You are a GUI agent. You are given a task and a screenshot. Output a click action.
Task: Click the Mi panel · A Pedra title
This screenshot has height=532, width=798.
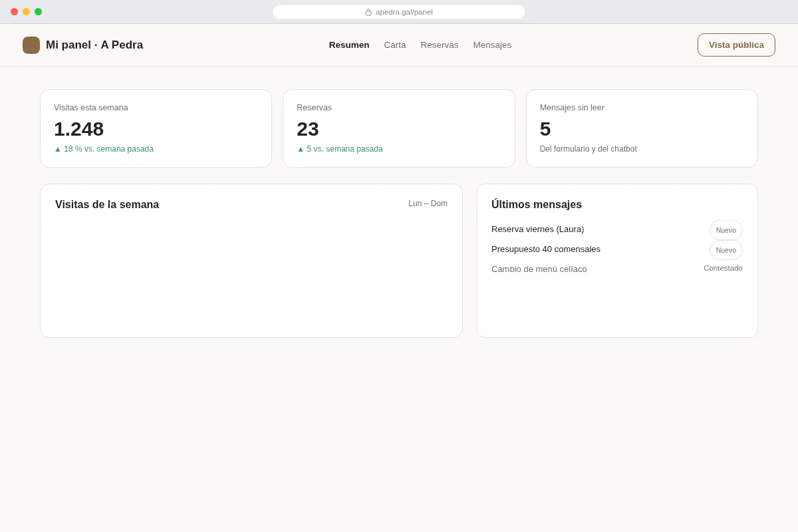point(94,45)
